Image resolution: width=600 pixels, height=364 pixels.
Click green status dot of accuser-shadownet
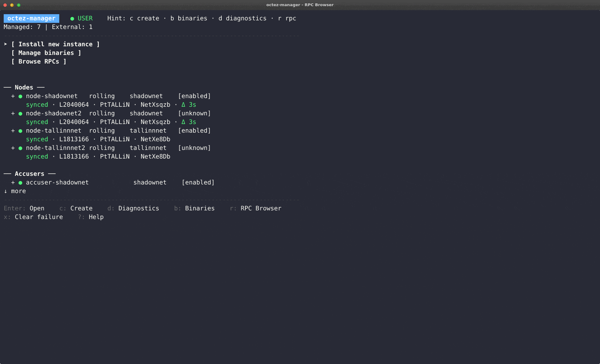click(20, 183)
